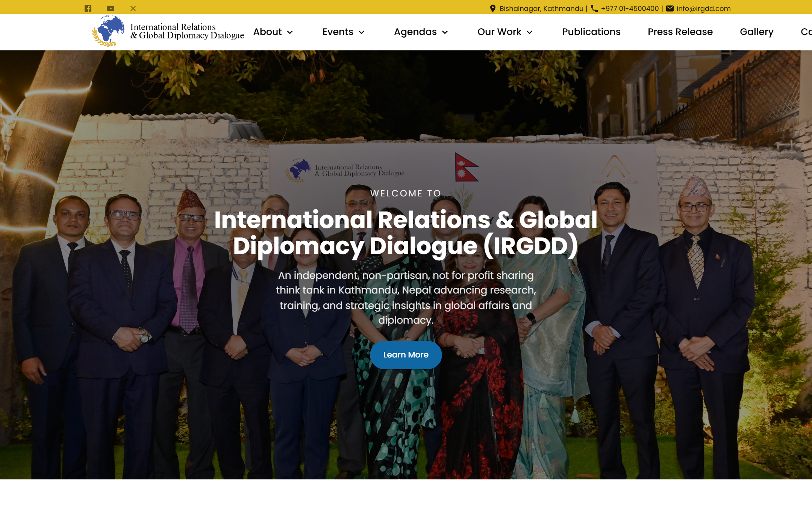Viewport: 812px width, 508px height.
Task: Call the +977 01-4500400 number link
Action: (x=630, y=8)
